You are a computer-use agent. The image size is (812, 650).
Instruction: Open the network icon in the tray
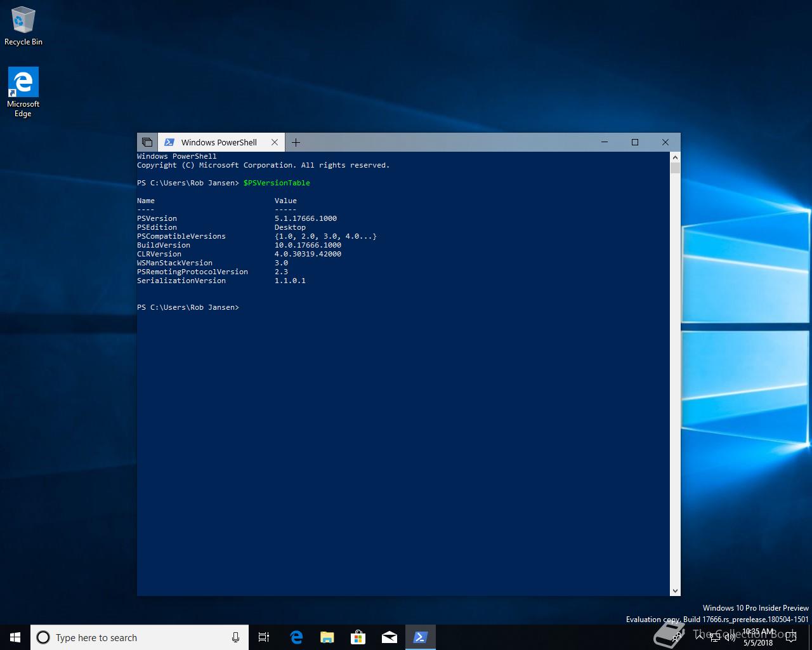(715, 637)
